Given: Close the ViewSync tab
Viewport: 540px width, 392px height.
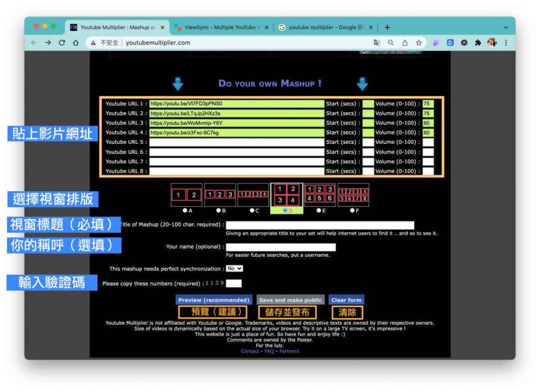Looking at the screenshot, I should pyautogui.click(x=266, y=27).
